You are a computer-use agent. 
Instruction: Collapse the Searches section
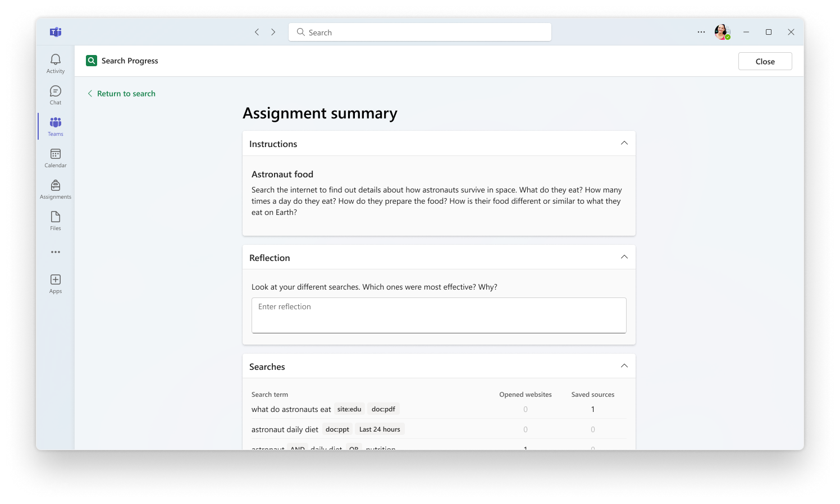tap(624, 365)
